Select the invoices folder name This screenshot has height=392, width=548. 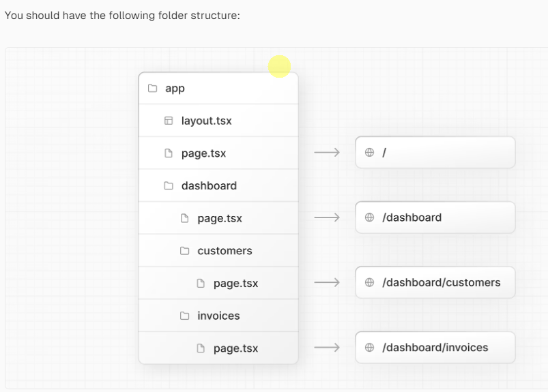click(x=218, y=316)
